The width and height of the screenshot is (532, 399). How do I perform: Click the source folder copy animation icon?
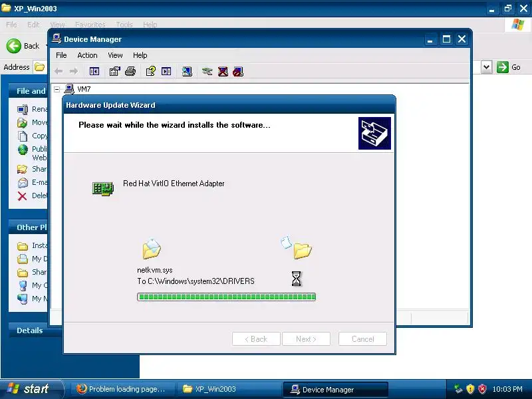coord(152,249)
